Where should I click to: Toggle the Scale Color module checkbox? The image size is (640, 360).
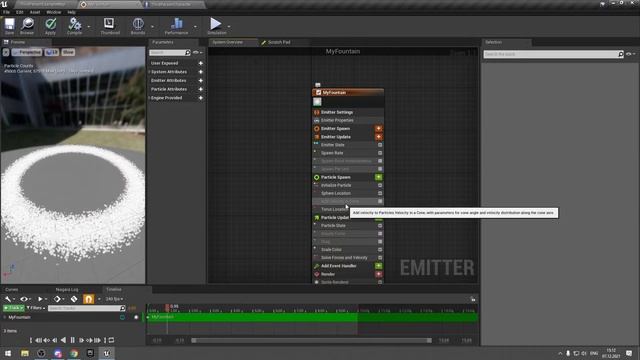coord(380,250)
